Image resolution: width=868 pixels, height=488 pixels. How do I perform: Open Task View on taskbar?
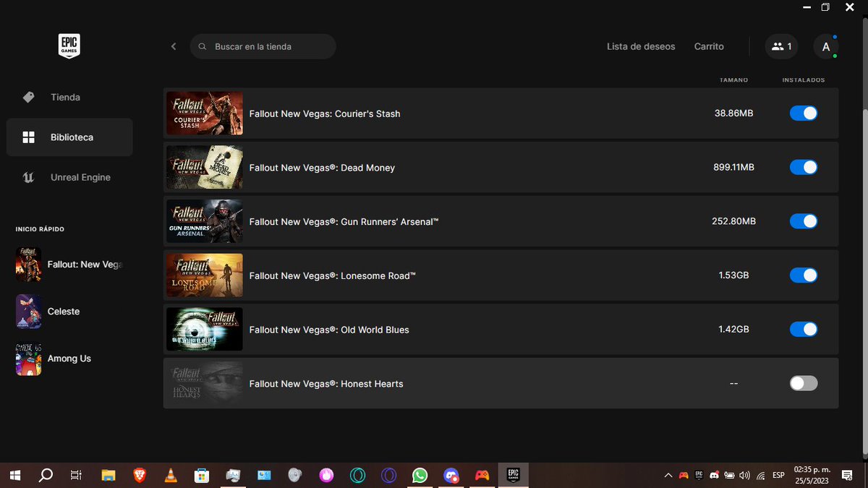[x=76, y=475]
